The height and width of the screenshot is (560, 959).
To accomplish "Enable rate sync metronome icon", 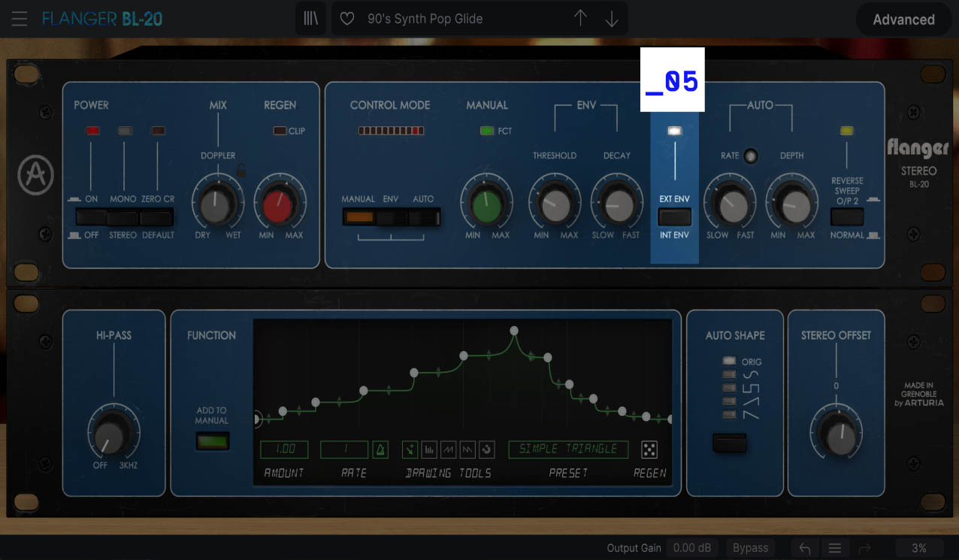I will tap(380, 450).
